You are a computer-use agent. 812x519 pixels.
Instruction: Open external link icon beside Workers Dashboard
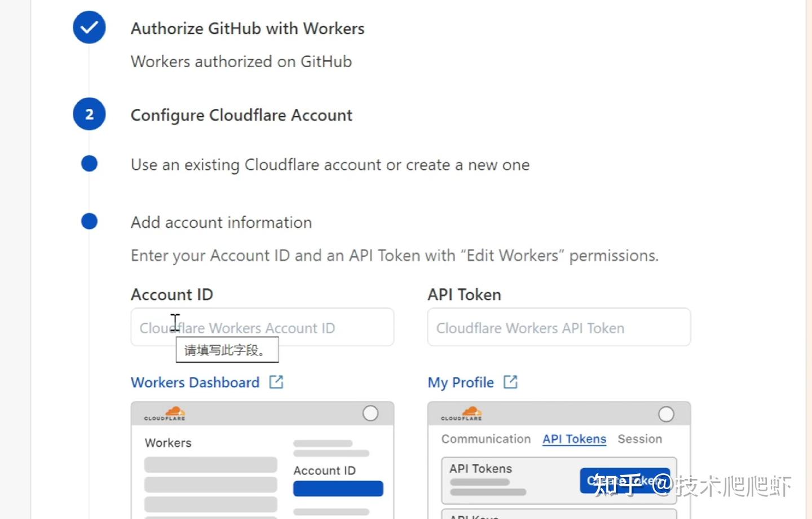point(276,382)
